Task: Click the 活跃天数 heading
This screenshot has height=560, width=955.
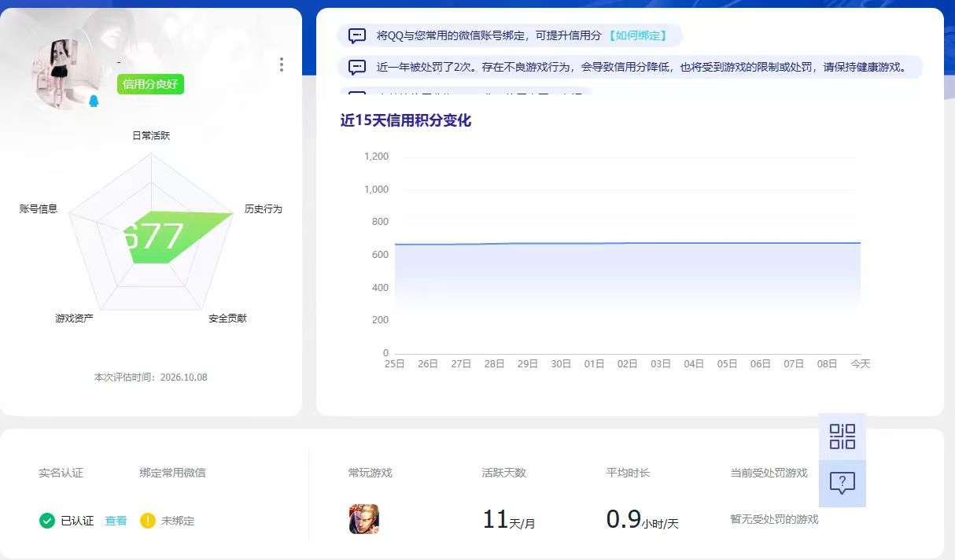Action: click(x=504, y=473)
